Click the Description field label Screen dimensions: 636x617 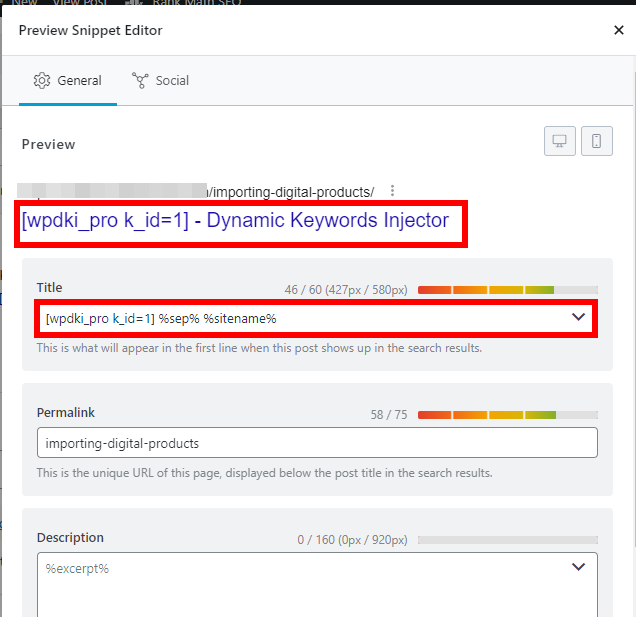(70, 537)
